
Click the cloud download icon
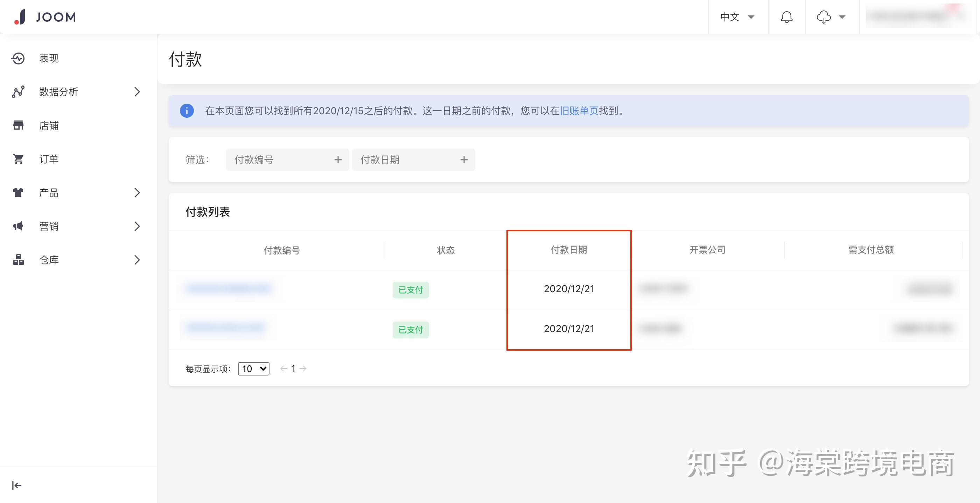[824, 17]
